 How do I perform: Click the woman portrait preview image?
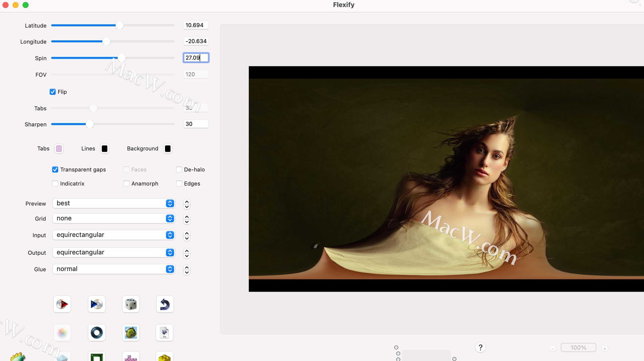(446, 179)
